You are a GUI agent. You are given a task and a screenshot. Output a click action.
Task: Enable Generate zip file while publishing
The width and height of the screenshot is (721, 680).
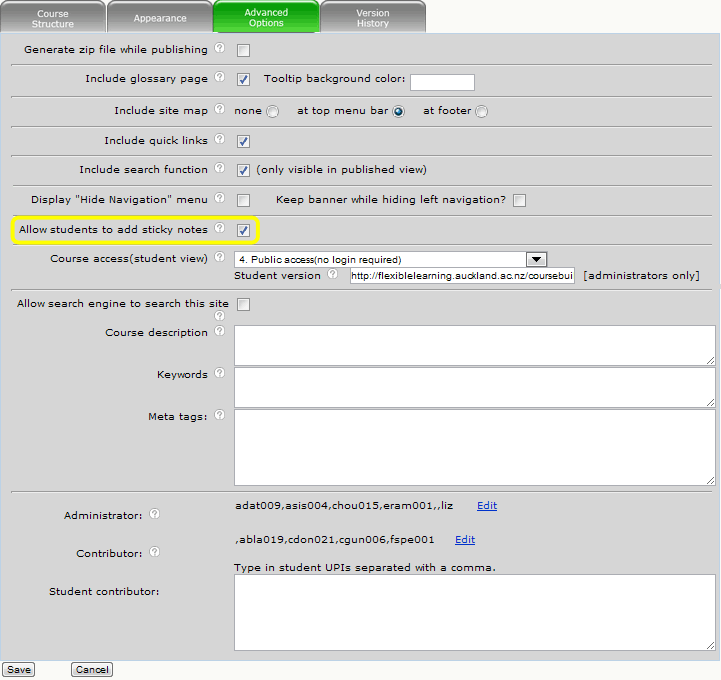(243, 50)
